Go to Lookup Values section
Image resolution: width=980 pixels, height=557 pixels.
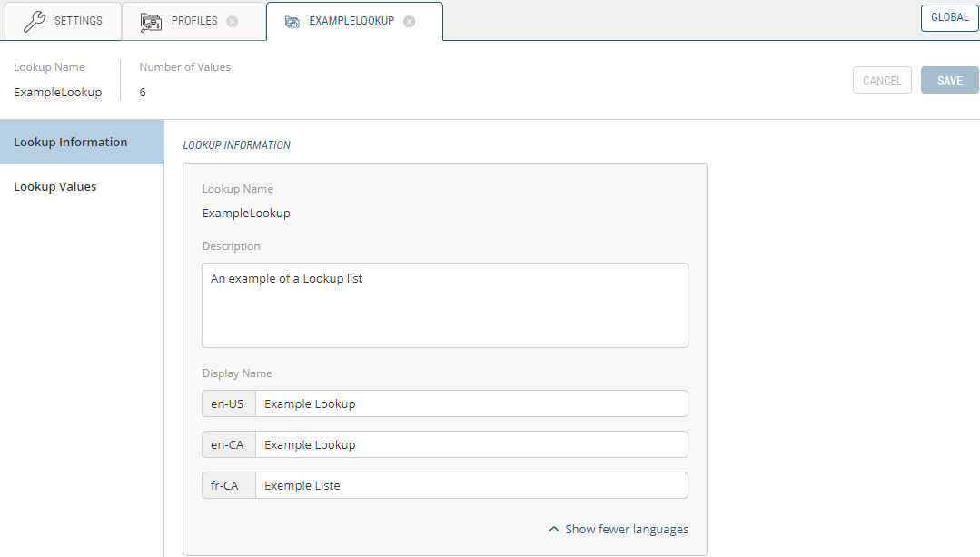pos(55,186)
